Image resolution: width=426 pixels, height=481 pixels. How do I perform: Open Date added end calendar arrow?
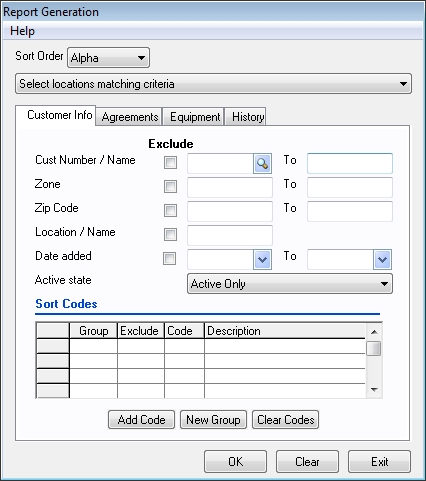point(382,259)
